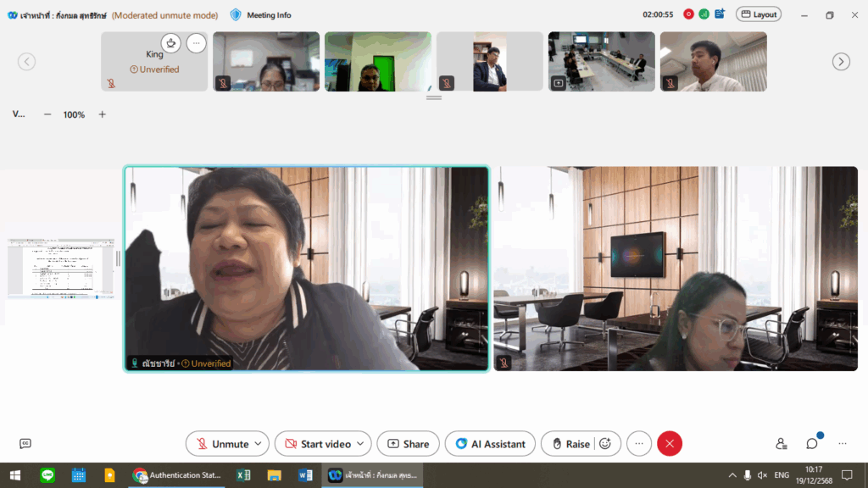Open the reactions smiley icon

604,443
